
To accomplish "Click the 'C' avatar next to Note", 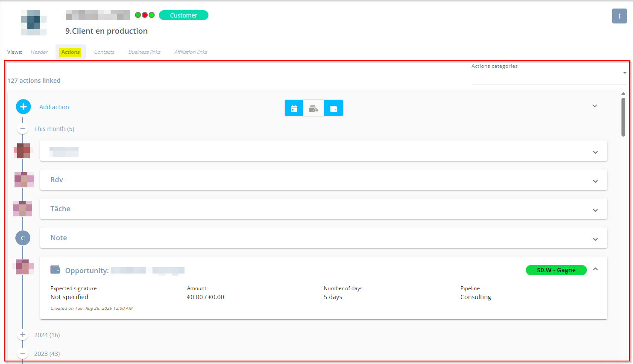I will (23, 238).
